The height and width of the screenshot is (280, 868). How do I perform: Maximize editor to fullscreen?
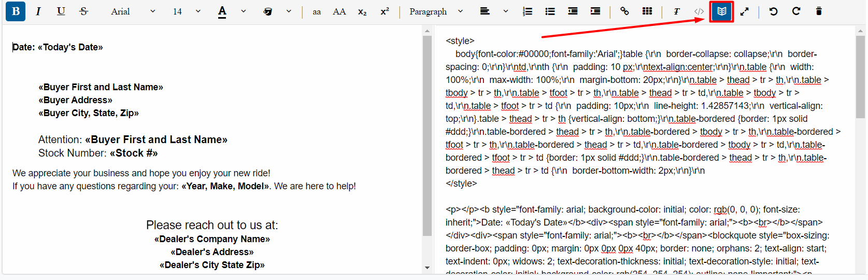click(x=745, y=11)
